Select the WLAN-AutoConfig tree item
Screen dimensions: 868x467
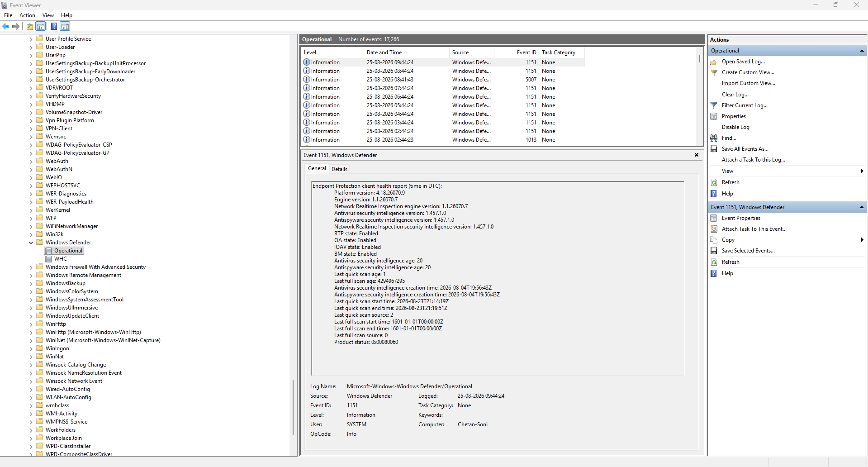68,397
